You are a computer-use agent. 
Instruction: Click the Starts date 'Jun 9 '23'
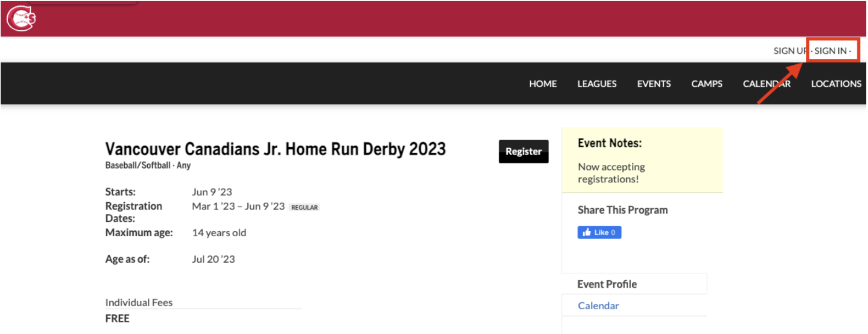212,192
